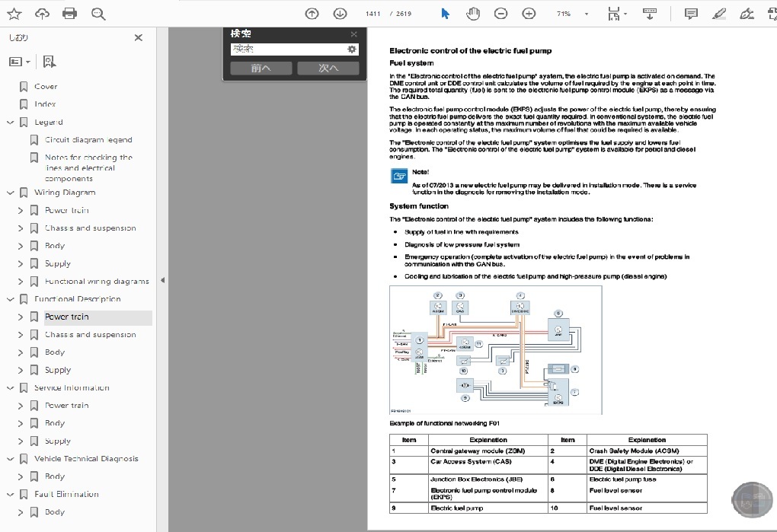Collapse Vehicle Technical Diagnosis section
The width and height of the screenshot is (777, 532).
[x=11, y=459]
